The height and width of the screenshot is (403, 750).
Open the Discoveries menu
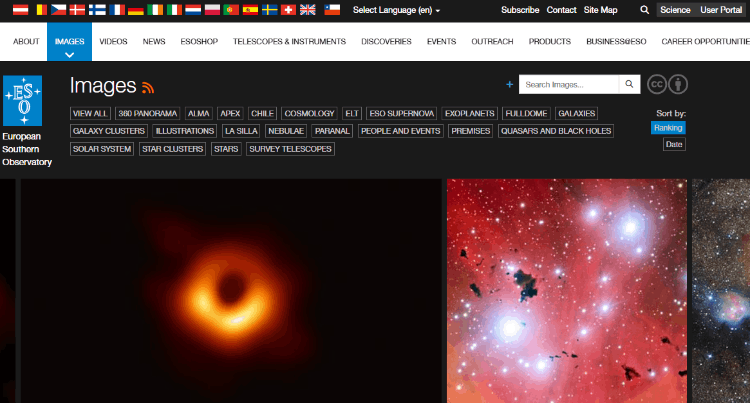tap(386, 42)
